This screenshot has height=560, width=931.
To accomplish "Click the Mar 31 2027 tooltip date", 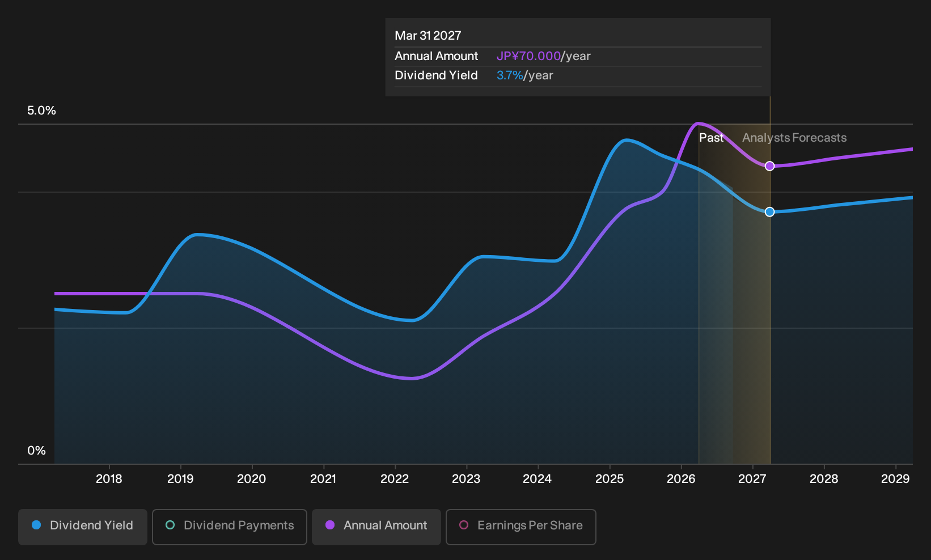I will pos(428,36).
